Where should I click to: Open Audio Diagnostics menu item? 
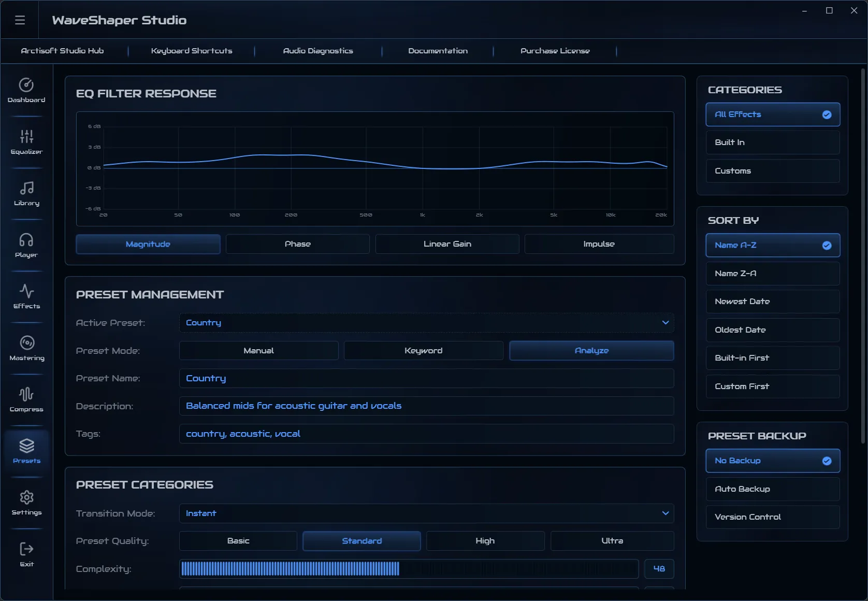coord(318,51)
